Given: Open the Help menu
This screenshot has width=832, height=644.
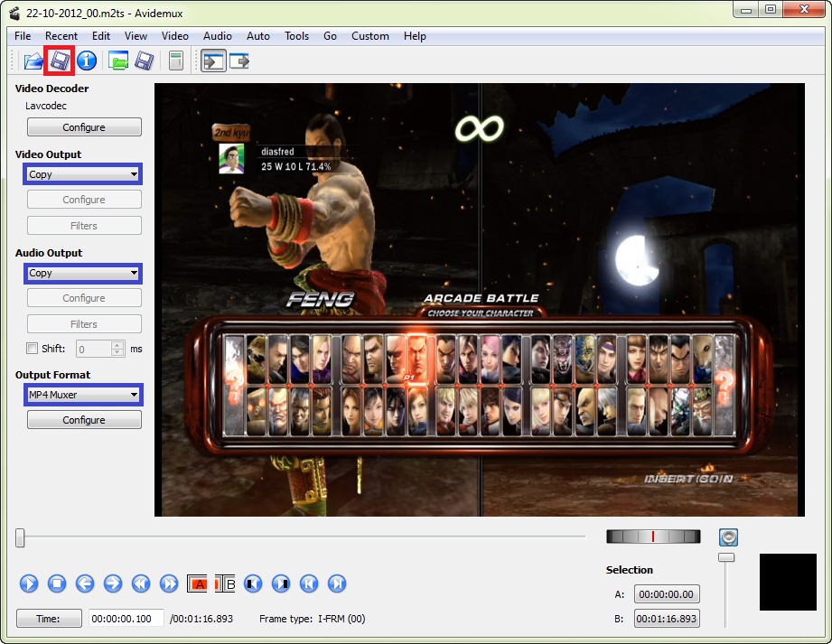Looking at the screenshot, I should pos(415,36).
